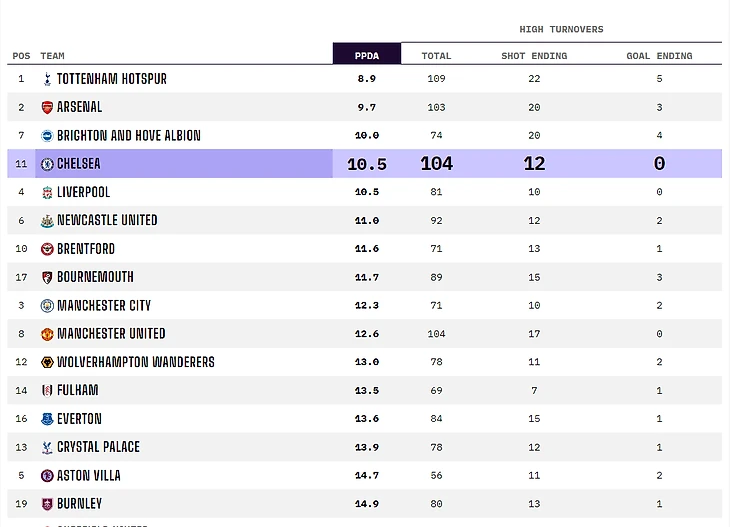This screenshot has width=730, height=527.
Task: Select the Brentford bee crest
Action: [x=47, y=249]
